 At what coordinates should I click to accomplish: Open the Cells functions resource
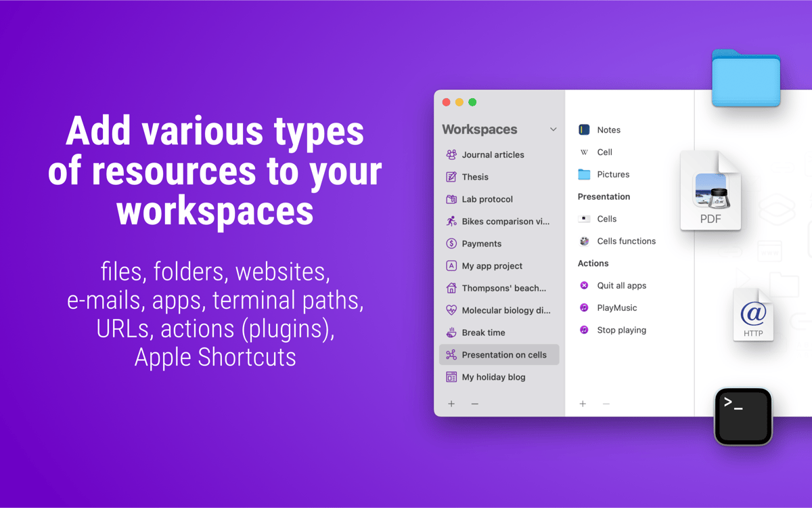(x=626, y=241)
